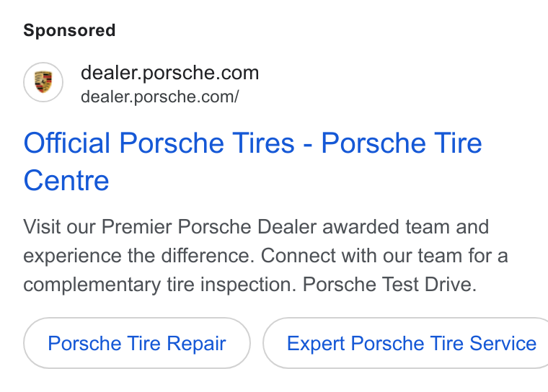This screenshot has height=392, width=548.
Task: Click 'Official Porsche Tires' at the headline start
Action: (x=159, y=143)
